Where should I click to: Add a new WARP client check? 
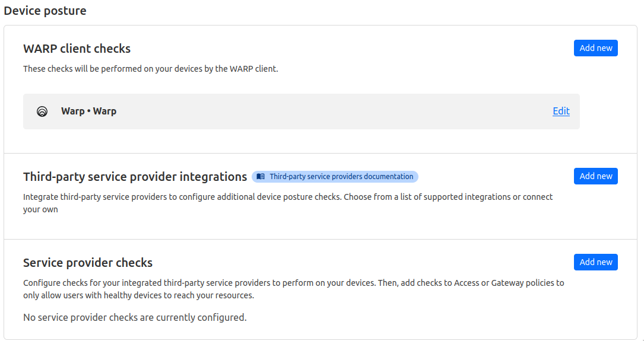(595, 48)
